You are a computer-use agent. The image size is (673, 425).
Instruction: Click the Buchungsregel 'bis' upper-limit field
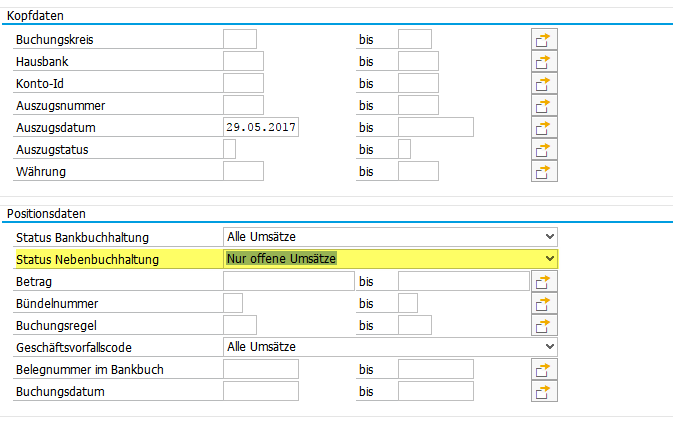pyautogui.click(x=414, y=326)
